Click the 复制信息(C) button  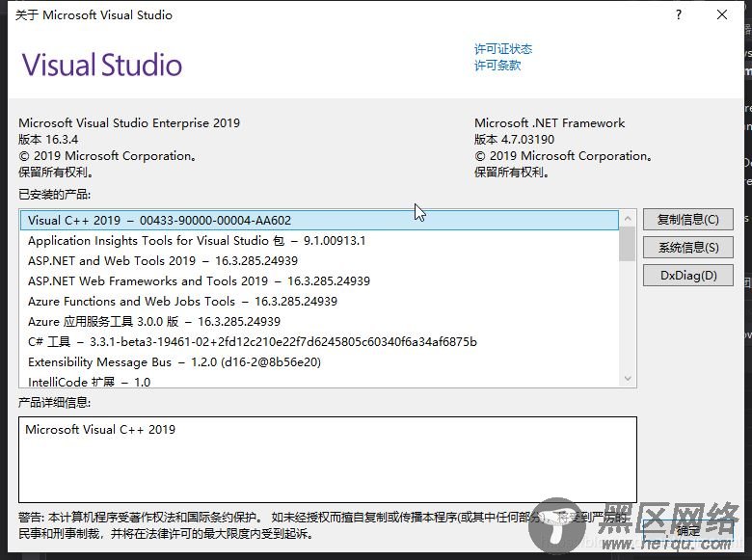pyautogui.click(x=687, y=220)
